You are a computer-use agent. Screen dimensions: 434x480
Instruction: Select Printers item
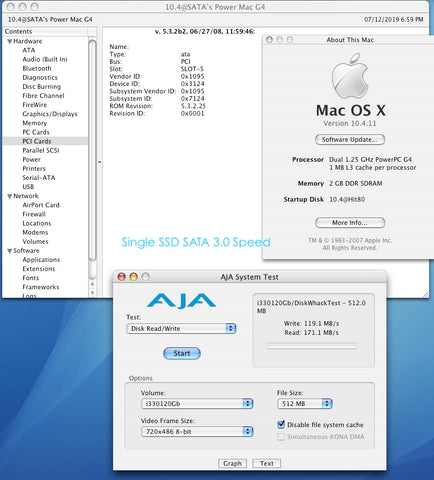coord(34,169)
